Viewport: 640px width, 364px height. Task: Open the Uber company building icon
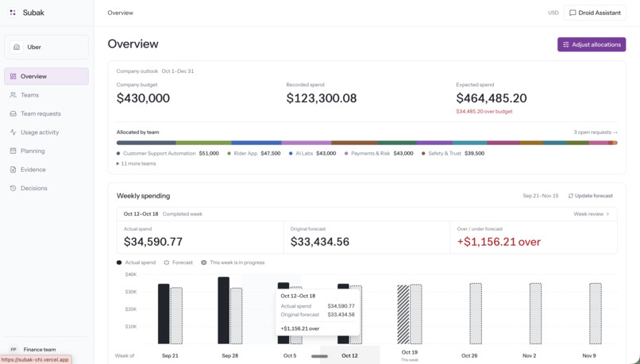point(17,47)
